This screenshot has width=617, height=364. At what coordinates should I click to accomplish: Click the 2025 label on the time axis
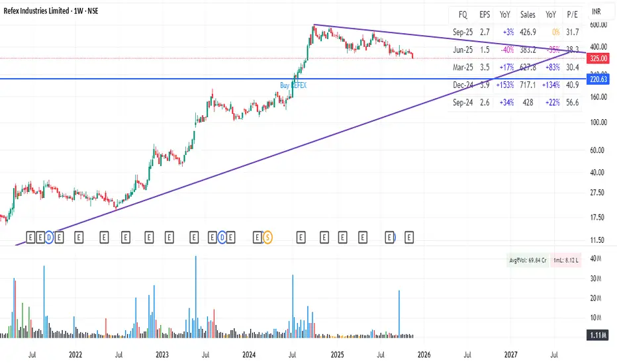[337, 355]
